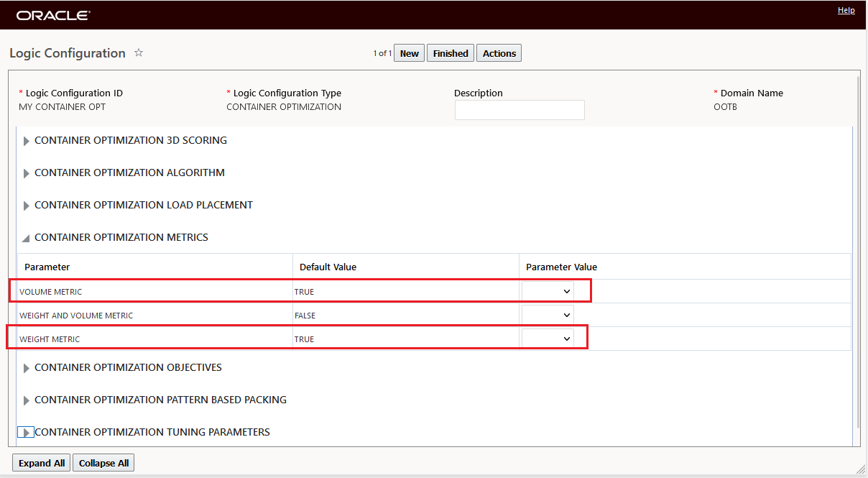Expand Container Optimization Tuning Parameters section
The width and height of the screenshot is (868, 478).
(27, 433)
